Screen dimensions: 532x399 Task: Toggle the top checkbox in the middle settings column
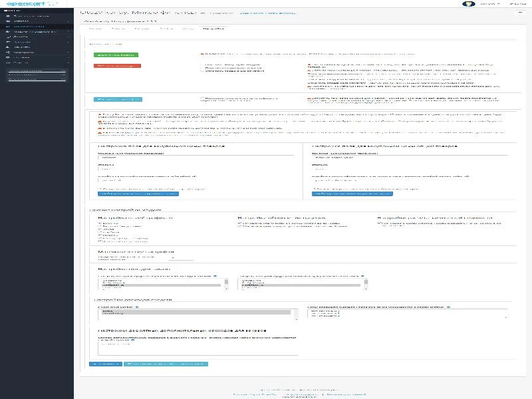pyautogui.click(x=239, y=223)
